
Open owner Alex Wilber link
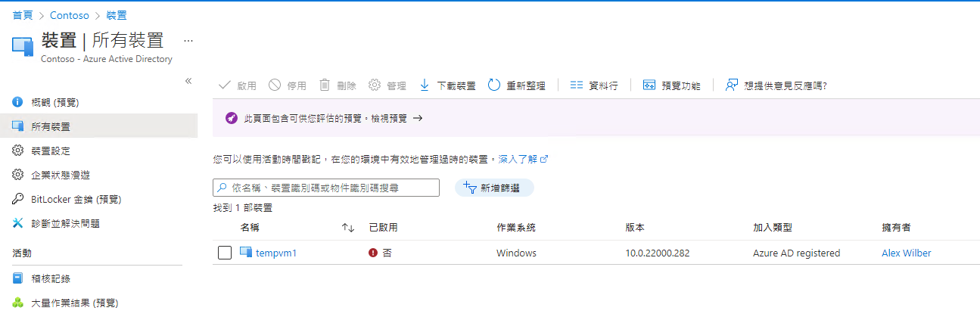coord(906,253)
